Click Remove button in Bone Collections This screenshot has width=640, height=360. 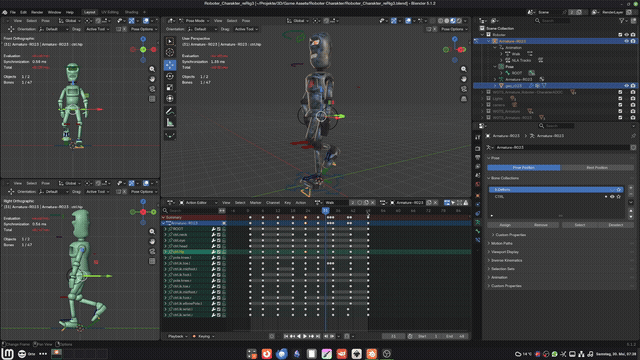(x=541, y=225)
